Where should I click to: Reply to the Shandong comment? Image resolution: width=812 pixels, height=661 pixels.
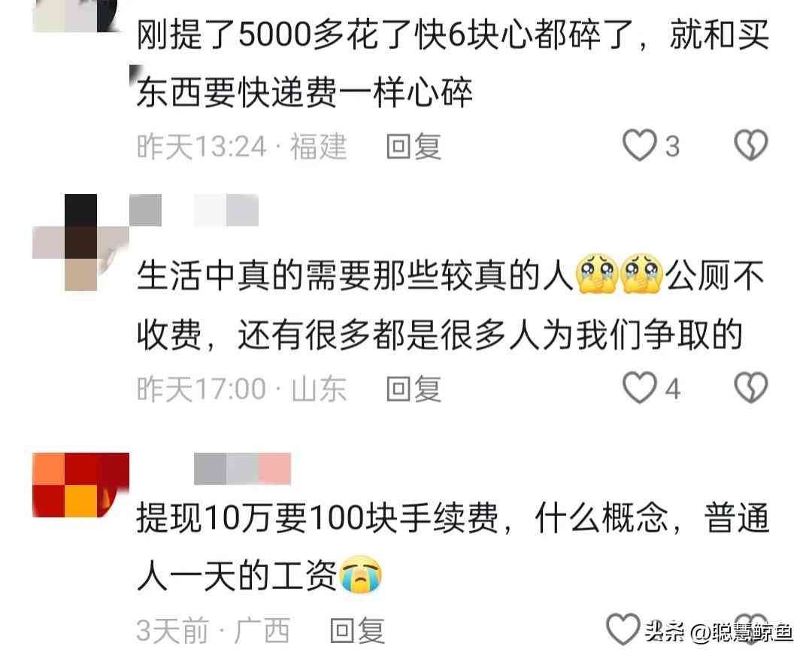click(414, 389)
